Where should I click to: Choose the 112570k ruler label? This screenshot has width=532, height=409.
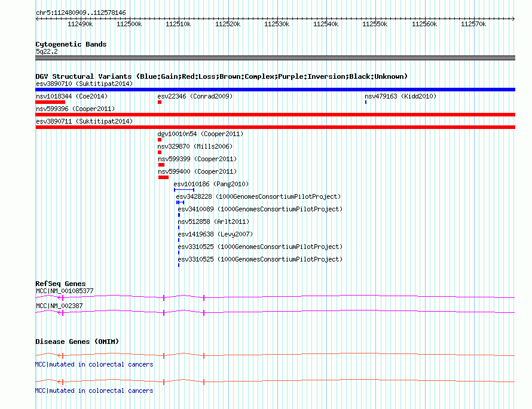click(x=473, y=24)
